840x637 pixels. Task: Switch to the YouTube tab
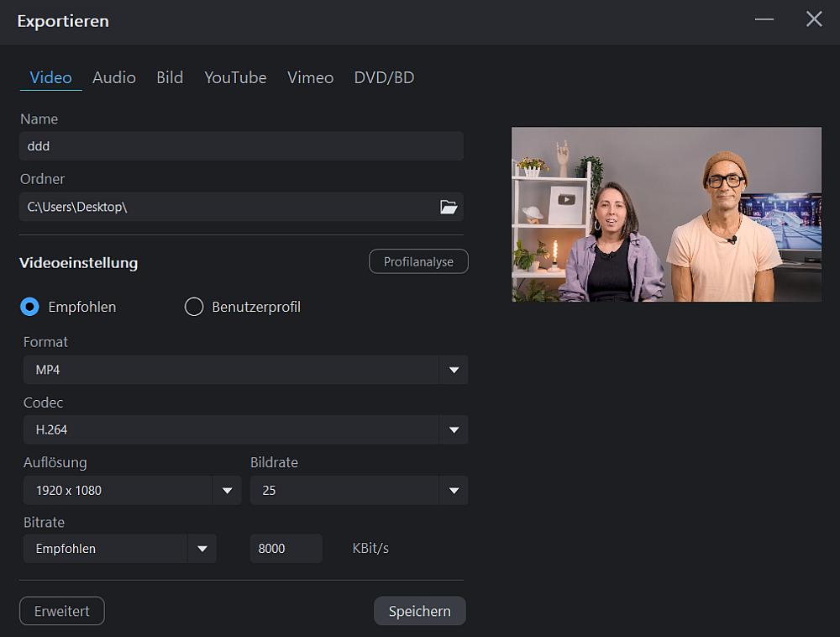click(x=235, y=77)
